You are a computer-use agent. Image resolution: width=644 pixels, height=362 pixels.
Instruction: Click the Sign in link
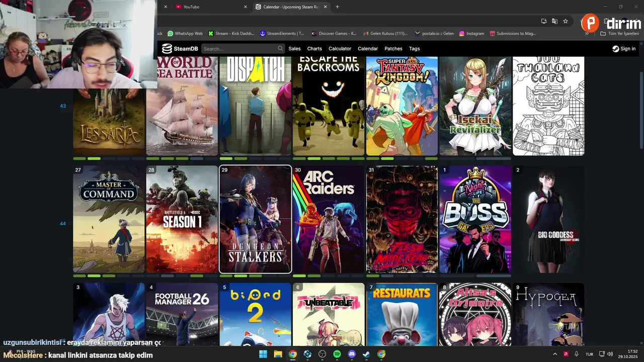tap(624, 49)
